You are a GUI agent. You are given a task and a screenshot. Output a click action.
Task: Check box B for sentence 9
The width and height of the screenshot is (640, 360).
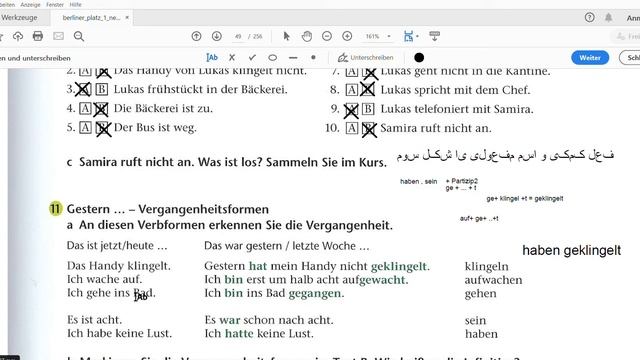coord(368,109)
